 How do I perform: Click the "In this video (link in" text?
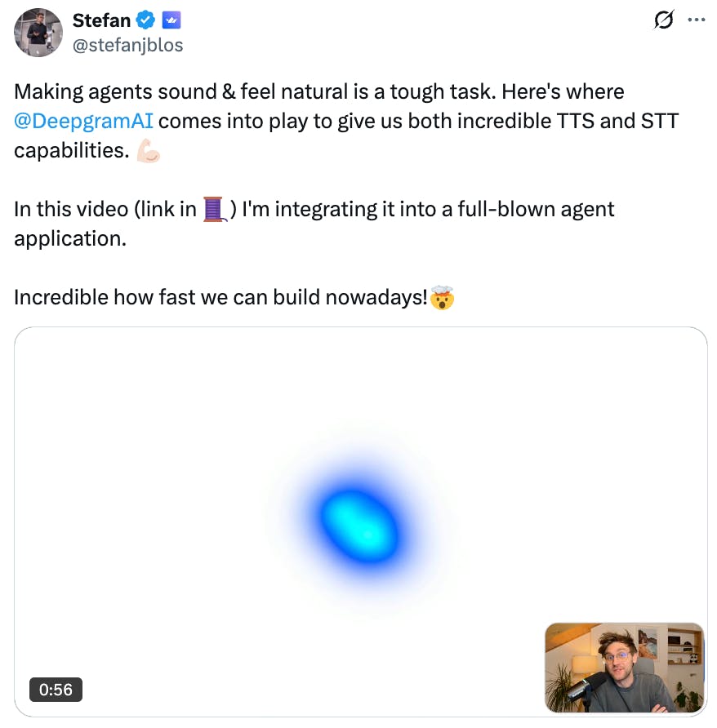[x=105, y=209]
